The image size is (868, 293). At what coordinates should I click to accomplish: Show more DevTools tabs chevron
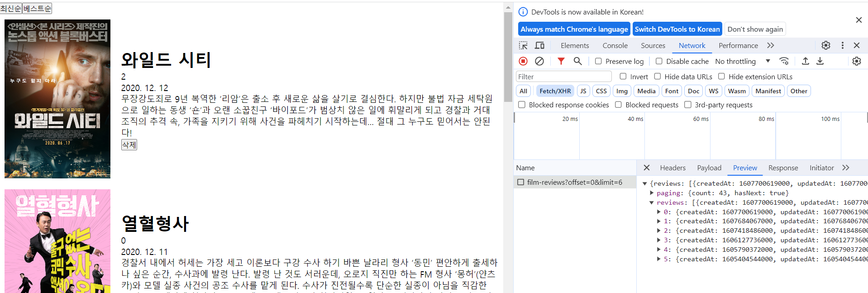click(771, 45)
